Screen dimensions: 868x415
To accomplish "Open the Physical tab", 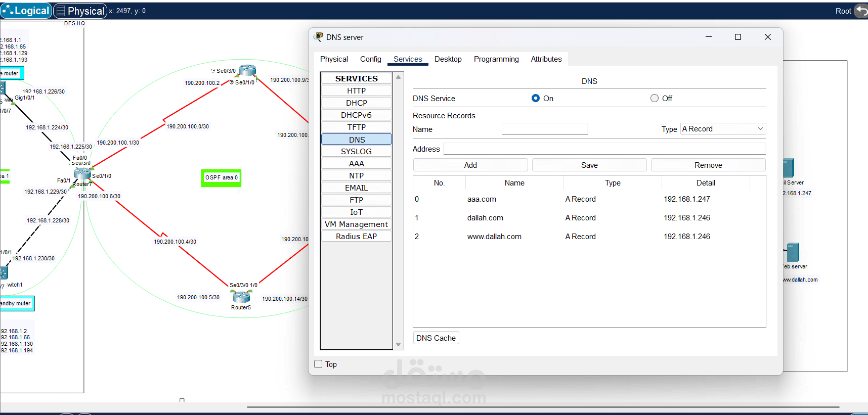I will coord(334,59).
